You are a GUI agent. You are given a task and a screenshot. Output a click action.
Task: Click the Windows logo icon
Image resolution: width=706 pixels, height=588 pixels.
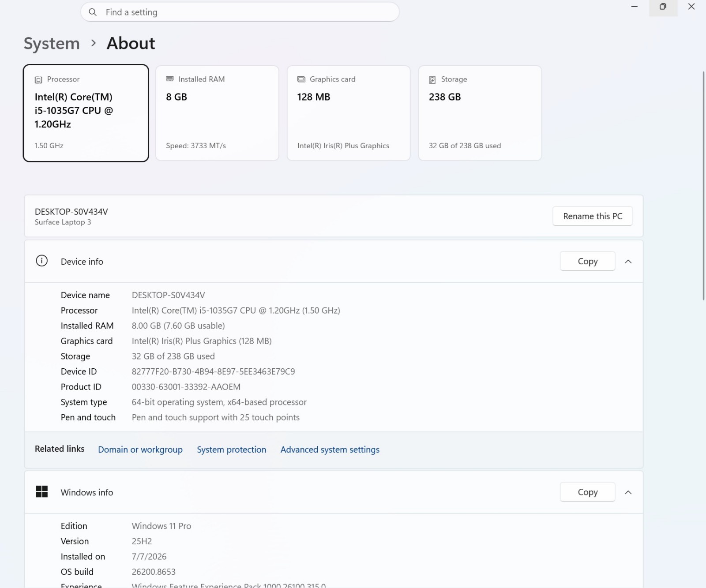(41, 491)
